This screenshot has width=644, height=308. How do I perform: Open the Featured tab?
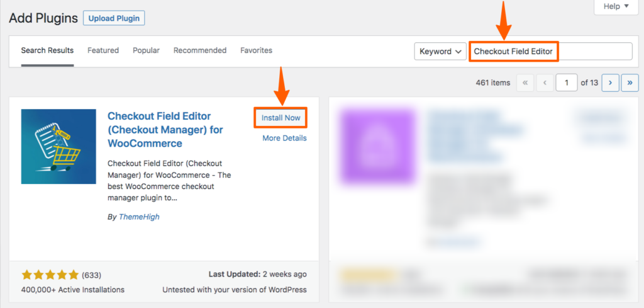tap(103, 50)
